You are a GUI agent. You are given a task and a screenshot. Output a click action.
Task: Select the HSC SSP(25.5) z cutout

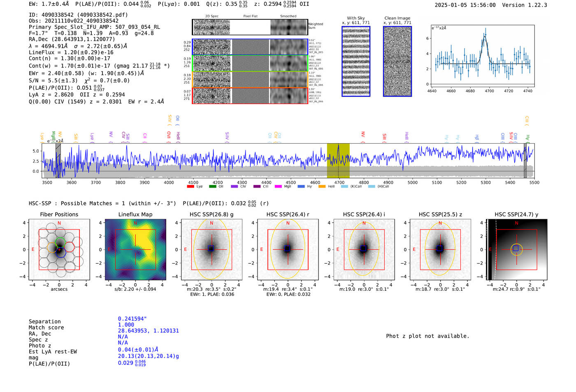[x=440, y=250]
